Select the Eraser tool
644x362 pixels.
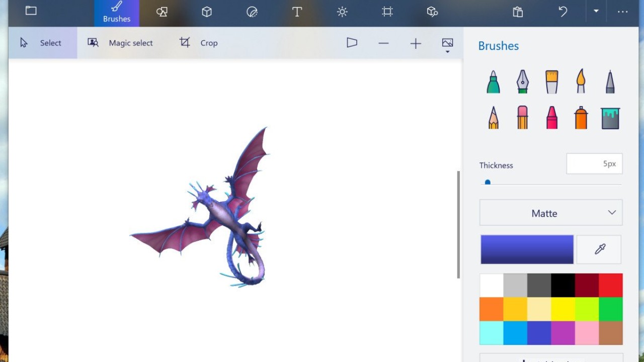pyautogui.click(x=522, y=118)
